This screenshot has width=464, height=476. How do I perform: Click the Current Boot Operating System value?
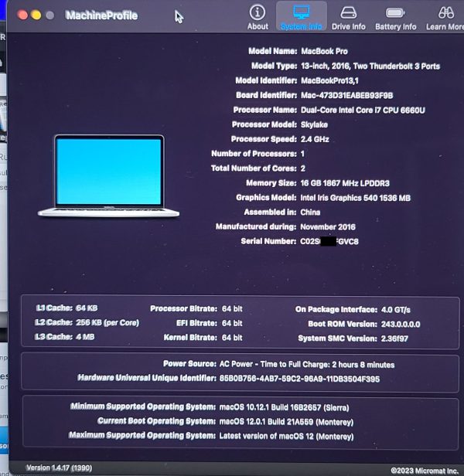click(286, 422)
